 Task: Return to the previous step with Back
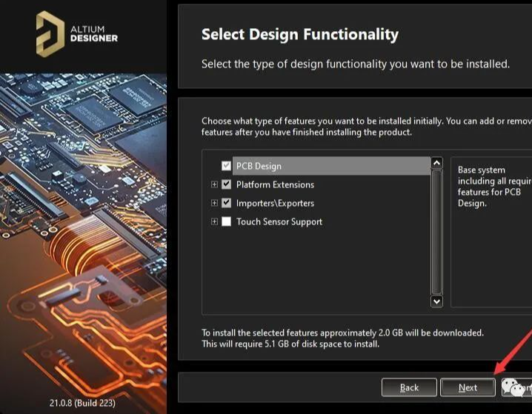(409, 387)
